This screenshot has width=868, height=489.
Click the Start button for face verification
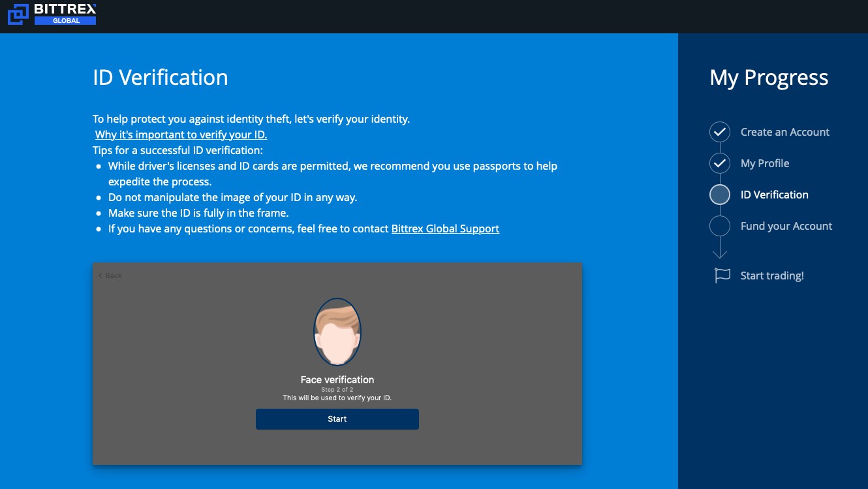pos(337,419)
